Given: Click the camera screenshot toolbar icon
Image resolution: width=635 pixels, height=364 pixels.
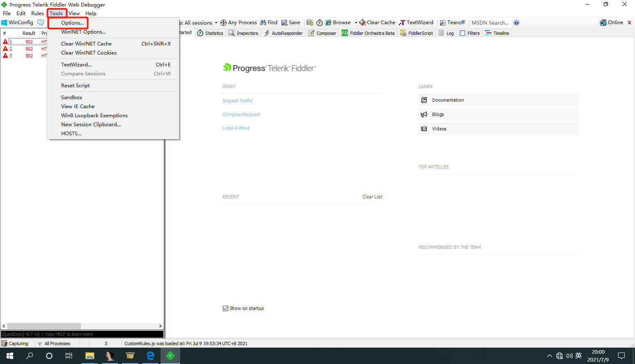Looking at the screenshot, I should tap(310, 23).
